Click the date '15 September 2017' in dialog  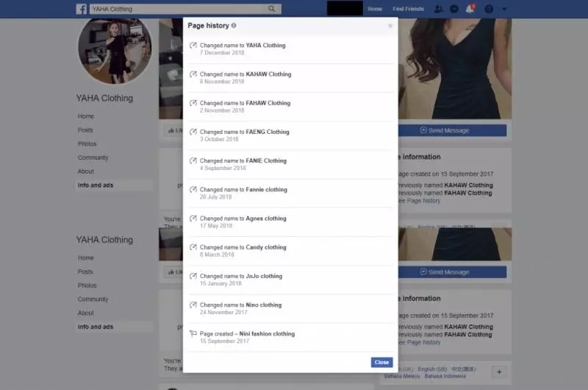[224, 341]
